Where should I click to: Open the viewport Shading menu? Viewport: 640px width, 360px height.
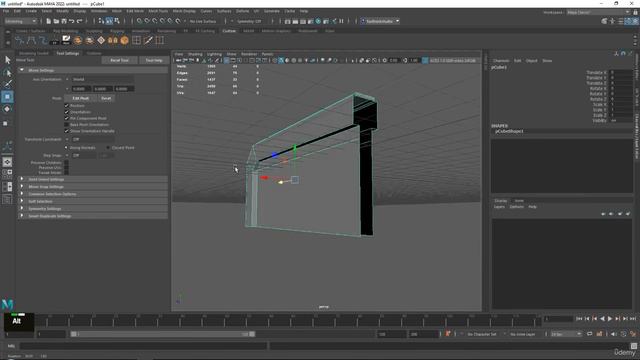(x=195, y=54)
